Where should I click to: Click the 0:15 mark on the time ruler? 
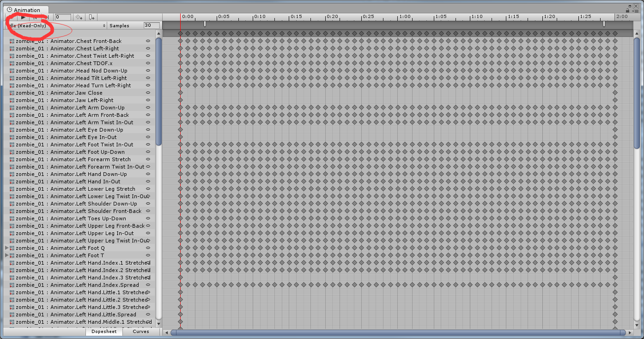296,17
